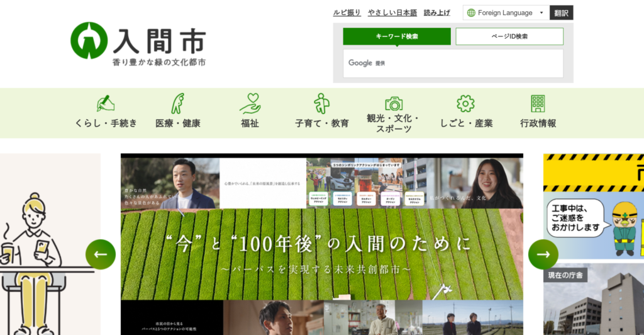The image size is (644, 335).
Task: Open the 観光・文化・スポーツ camera icon
Action: pos(394,103)
